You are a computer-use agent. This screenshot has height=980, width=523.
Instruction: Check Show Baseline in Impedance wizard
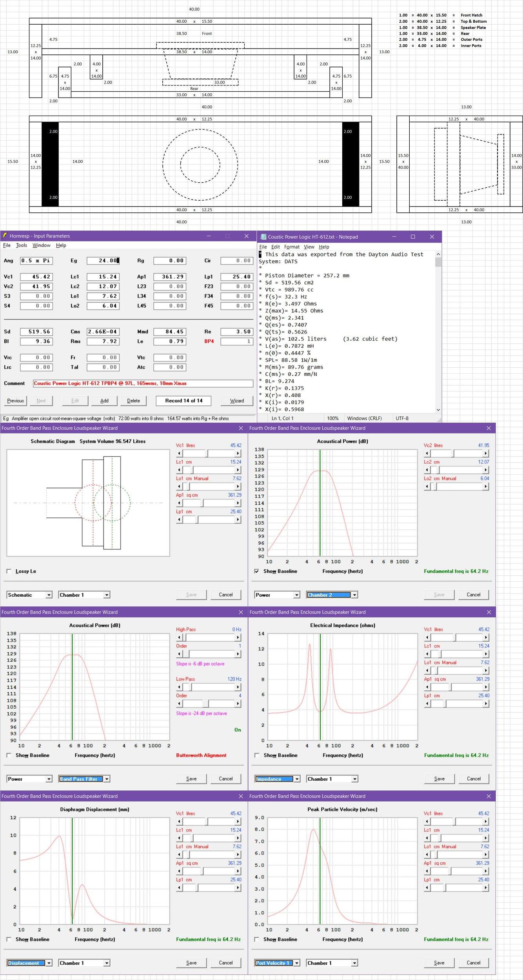pyautogui.click(x=256, y=755)
